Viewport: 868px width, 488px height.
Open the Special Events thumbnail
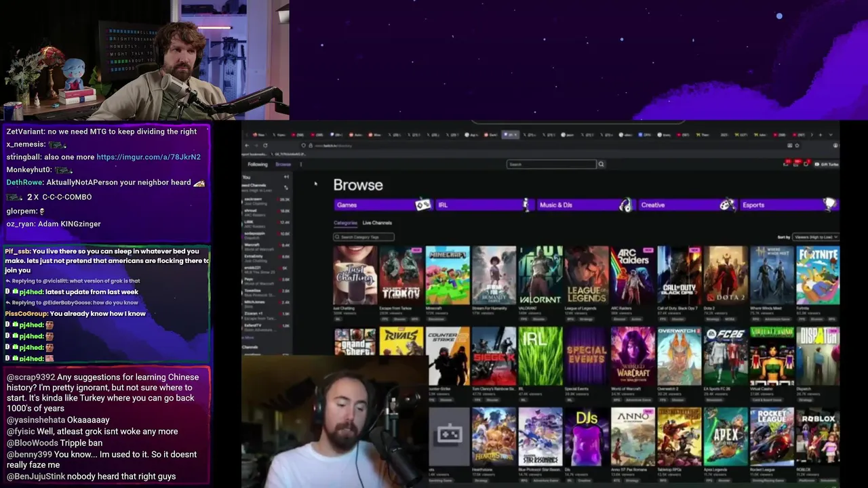(x=586, y=356)
